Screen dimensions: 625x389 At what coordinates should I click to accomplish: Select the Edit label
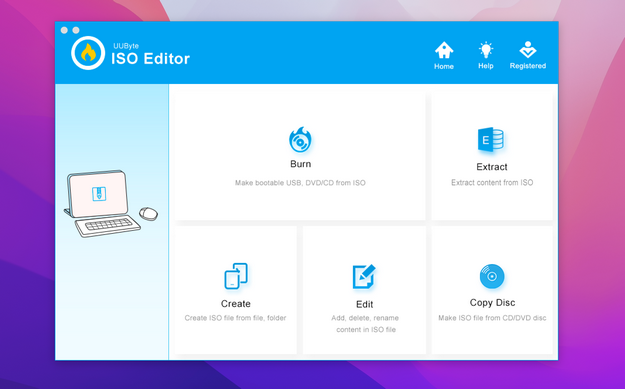tap(364, 304)
